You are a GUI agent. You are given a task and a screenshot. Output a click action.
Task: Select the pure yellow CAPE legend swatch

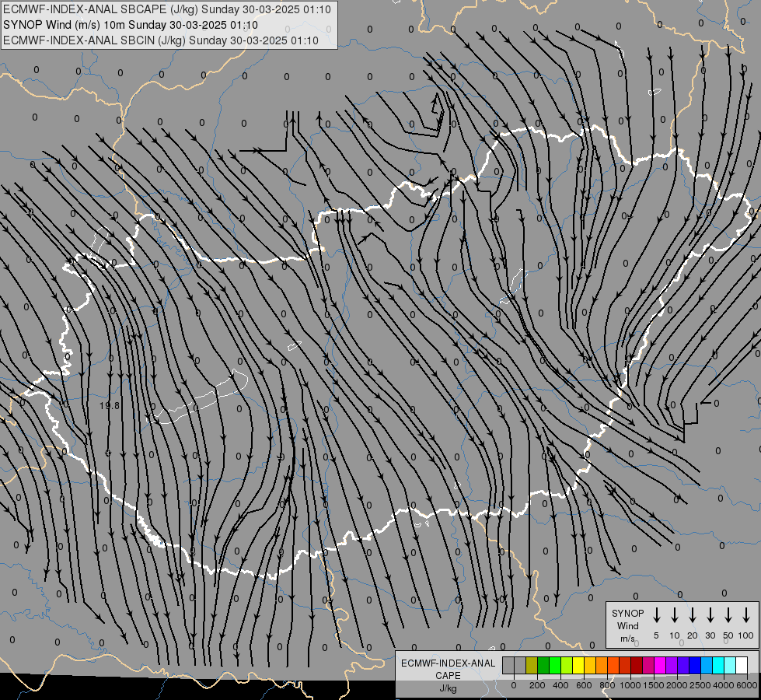[x=578, y=665]
